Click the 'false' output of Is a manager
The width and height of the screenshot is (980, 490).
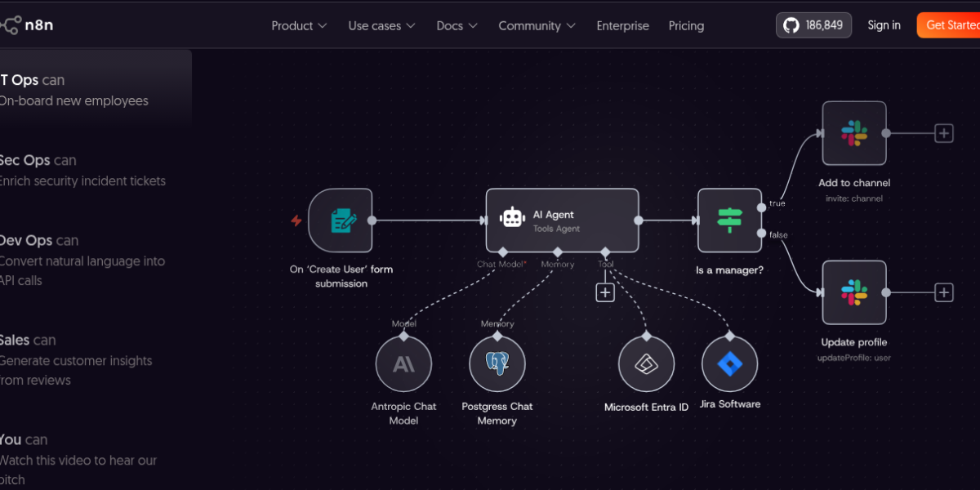tap(762, 234)
